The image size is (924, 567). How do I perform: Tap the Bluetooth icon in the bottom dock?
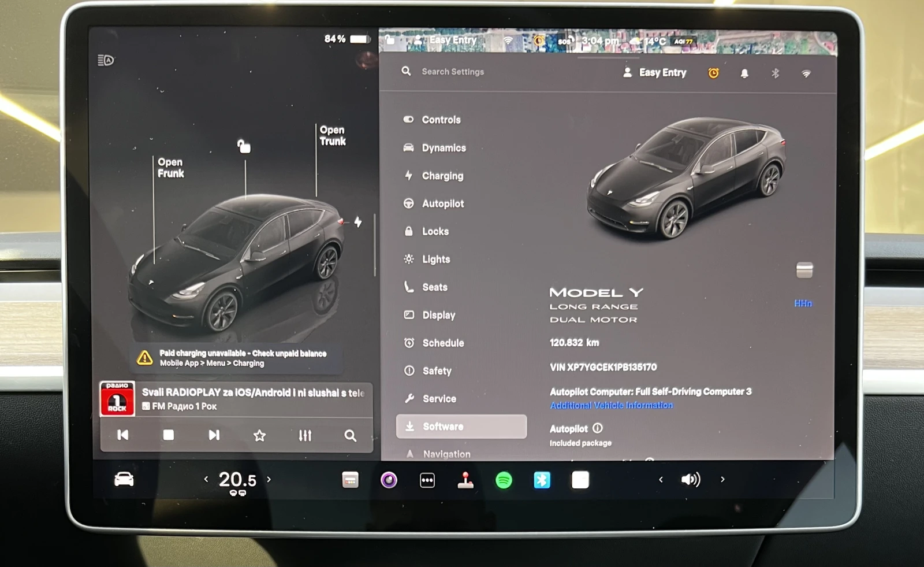pos(542,480)
